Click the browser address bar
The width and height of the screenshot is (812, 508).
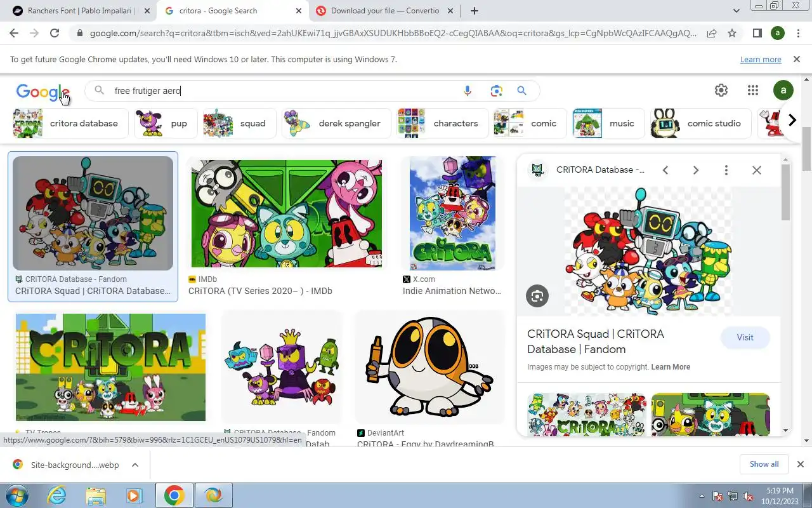(393, 33)
